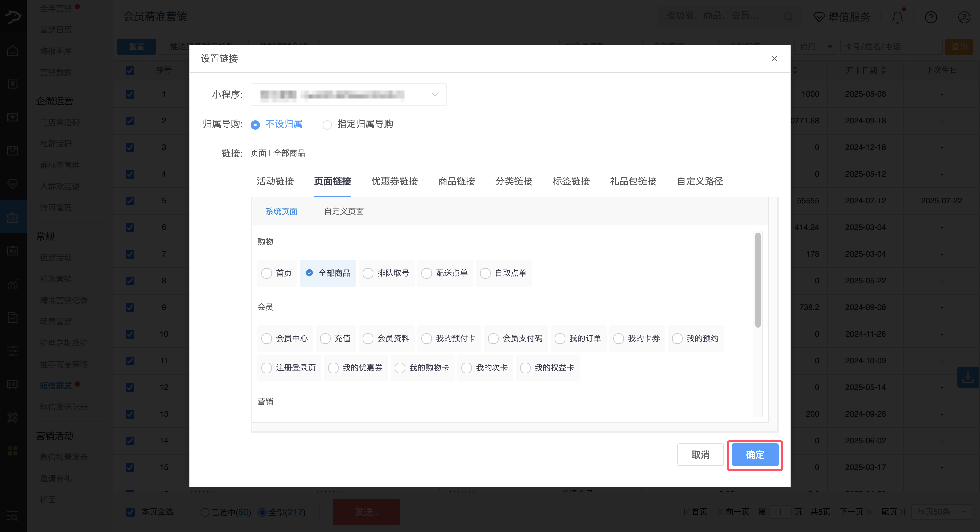Jump to 尾页 in pagination
This screenshot has width=980, height=532.
893,512
